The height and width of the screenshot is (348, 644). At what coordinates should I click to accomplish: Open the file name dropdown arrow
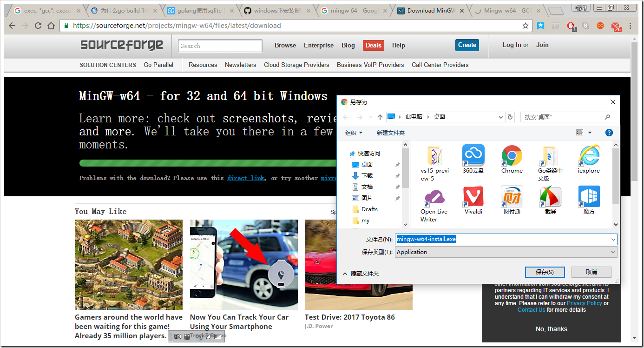tap(613, 239)
